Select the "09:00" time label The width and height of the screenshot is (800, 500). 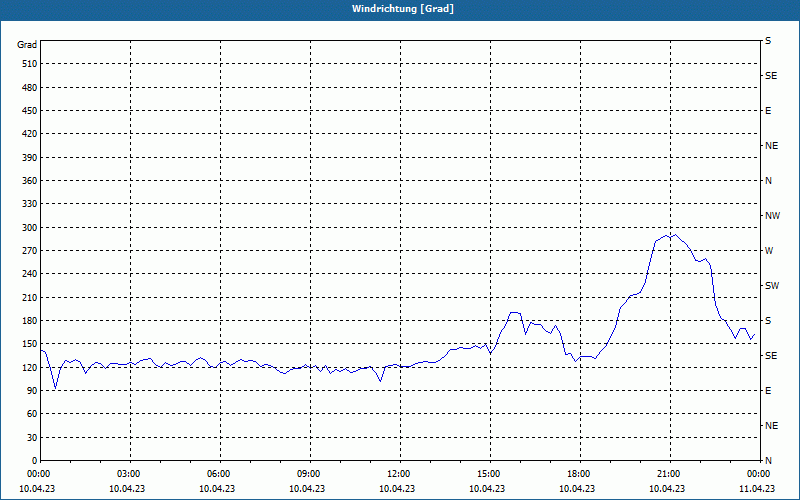[x=310, y=474]
